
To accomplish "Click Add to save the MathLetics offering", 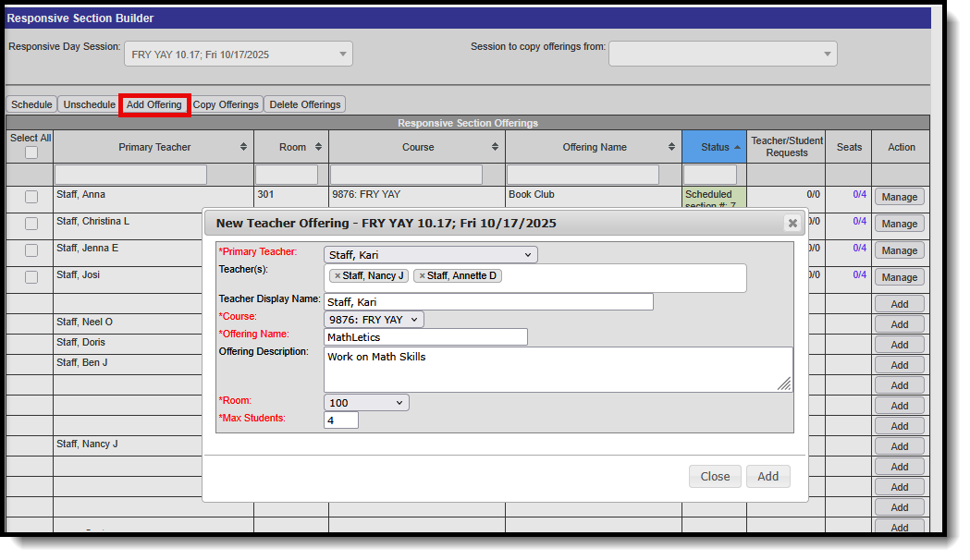I will (767, 476).
